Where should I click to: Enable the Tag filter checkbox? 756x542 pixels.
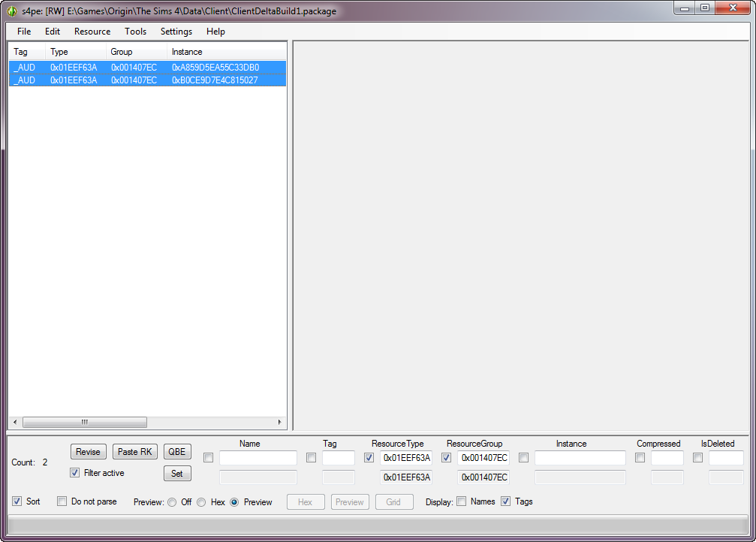pos(311,458)
